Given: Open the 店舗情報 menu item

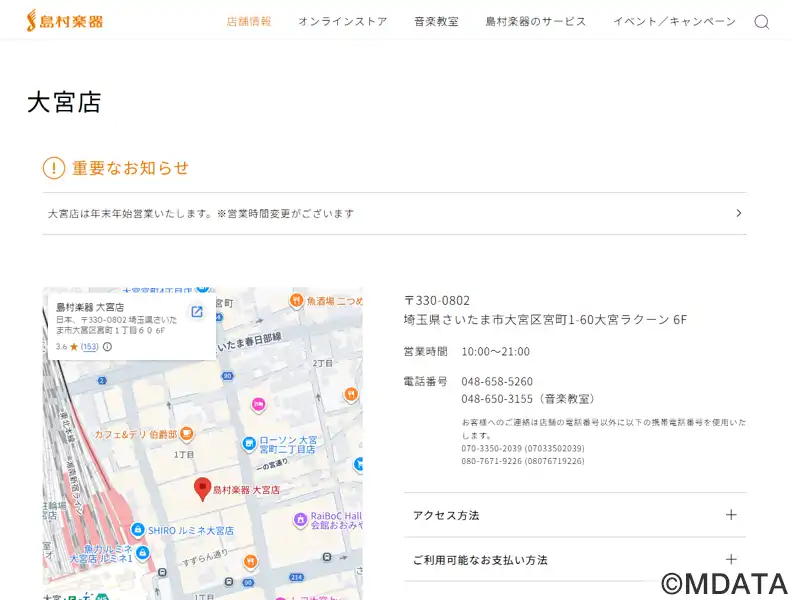Looking at the screenshot, I should click(x=249, y=22).
